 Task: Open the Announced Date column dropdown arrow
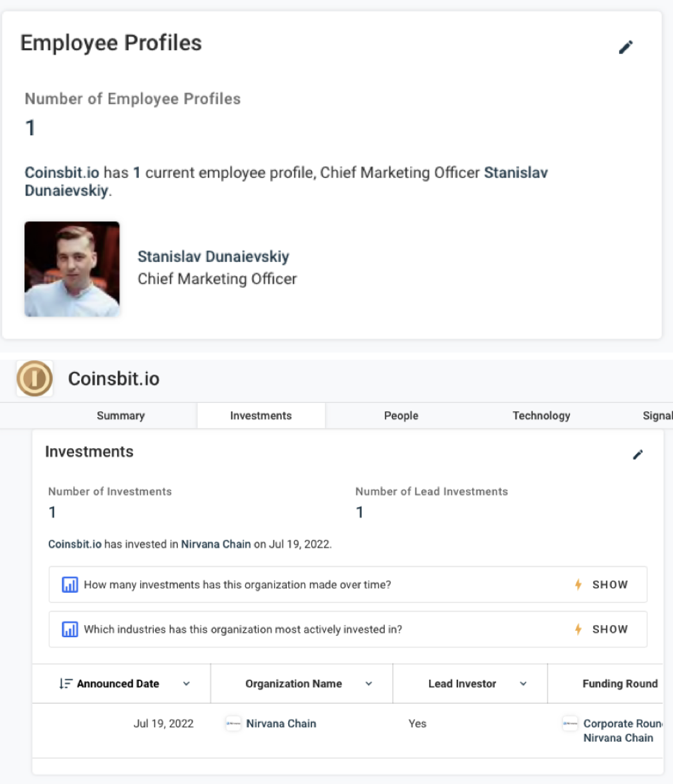pos(187,684)
